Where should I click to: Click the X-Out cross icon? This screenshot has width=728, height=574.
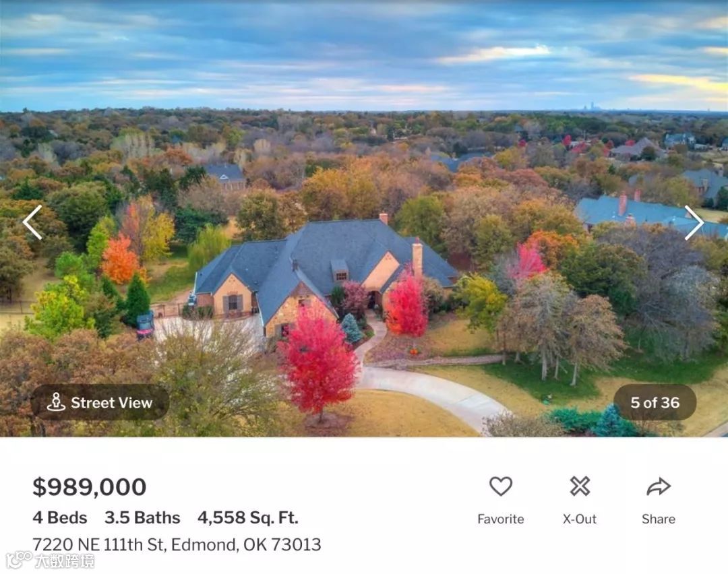tap(580, 486)
